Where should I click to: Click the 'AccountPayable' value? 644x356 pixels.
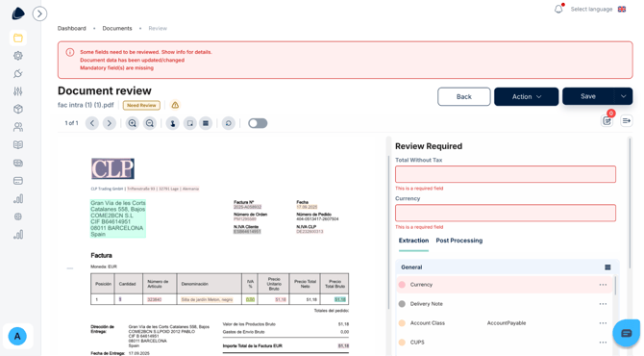click(507, 323)
